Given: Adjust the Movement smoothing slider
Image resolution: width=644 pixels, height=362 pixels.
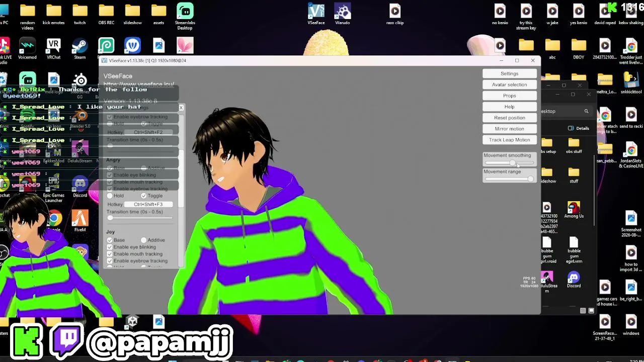Looking at the screenshot, I should click(509, 163).
